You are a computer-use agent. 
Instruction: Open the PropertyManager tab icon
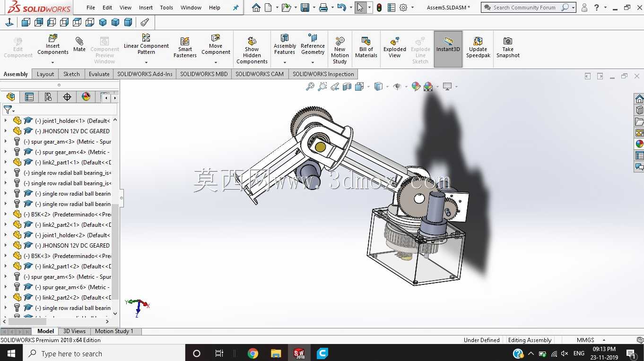29,97
